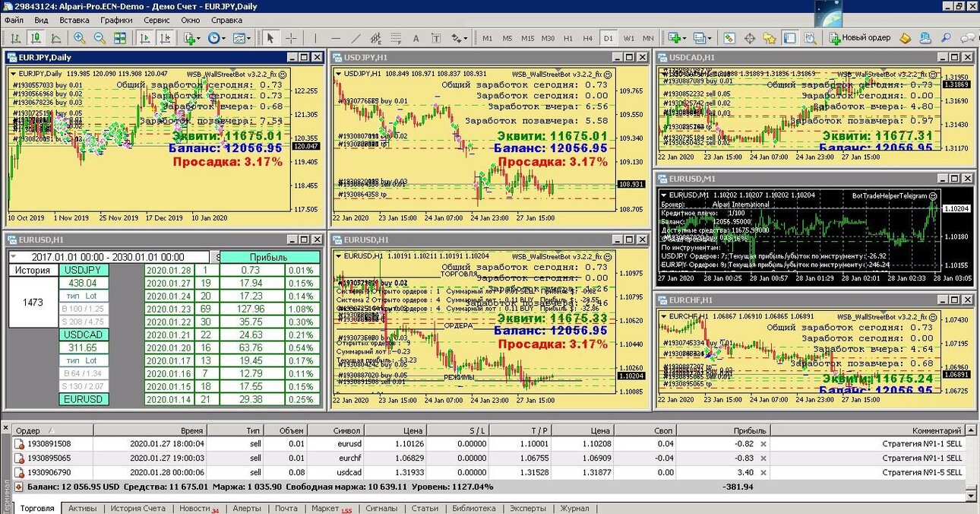Open the new chart dropdown
Viewport: 980px width, 514px height.
click(678, 38)
